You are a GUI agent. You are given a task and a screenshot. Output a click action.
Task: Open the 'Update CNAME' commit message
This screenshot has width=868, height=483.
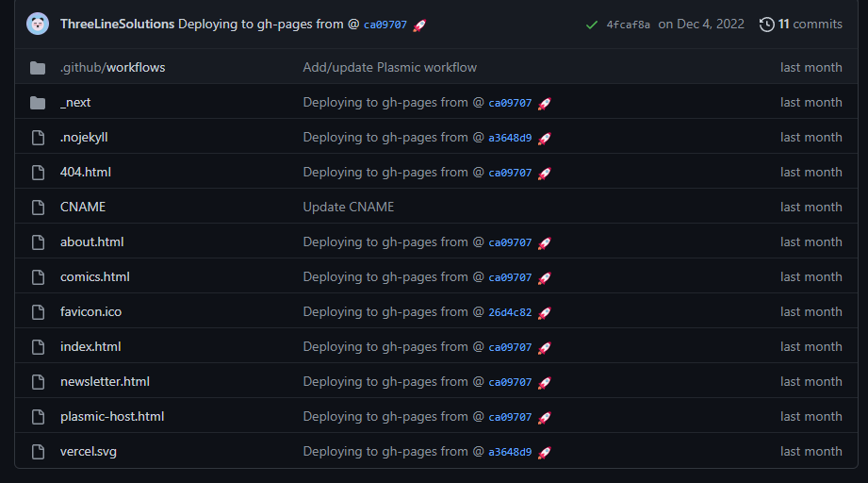[348, 208]
